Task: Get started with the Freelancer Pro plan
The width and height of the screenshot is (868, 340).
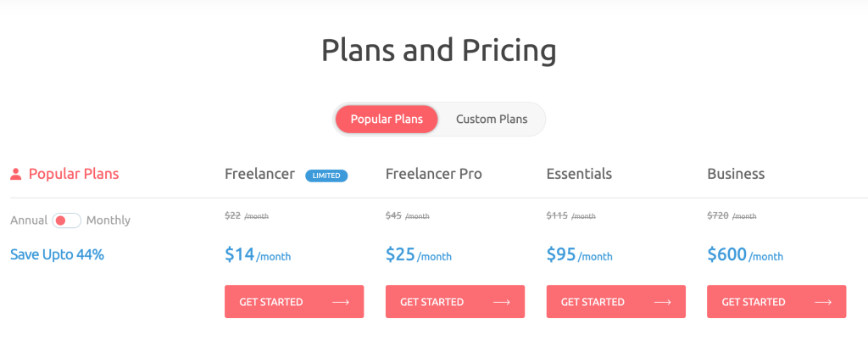Action: point(455,302)
